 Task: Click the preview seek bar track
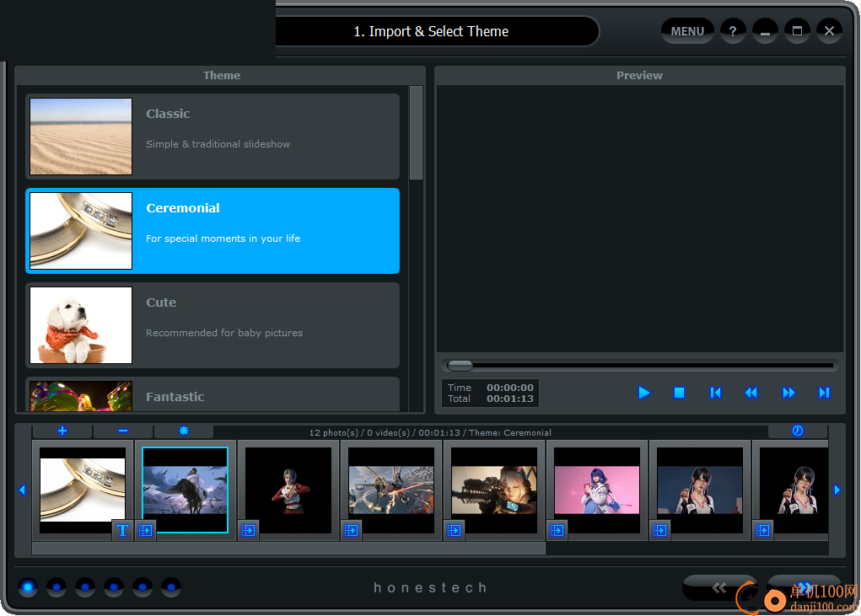pyautogui.click(x=640, y=366)
